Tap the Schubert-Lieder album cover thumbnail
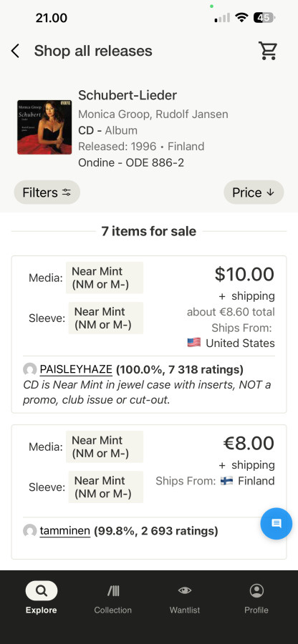This screenshot has width=298, height=644. pyautogui.click(x=44, y=127)
